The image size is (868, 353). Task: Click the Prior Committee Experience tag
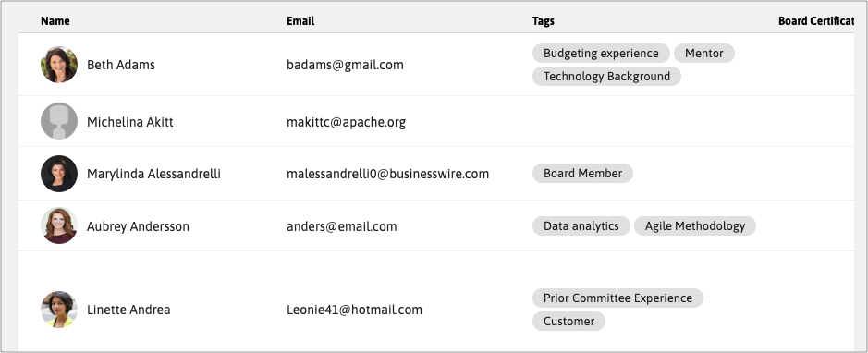click(x=617, y=298)
